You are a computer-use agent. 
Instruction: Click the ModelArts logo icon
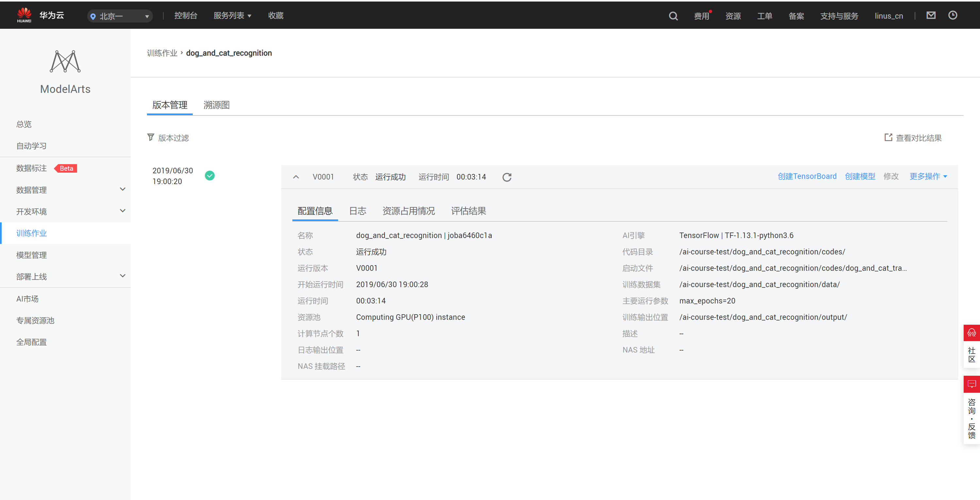tap(65, 61)
